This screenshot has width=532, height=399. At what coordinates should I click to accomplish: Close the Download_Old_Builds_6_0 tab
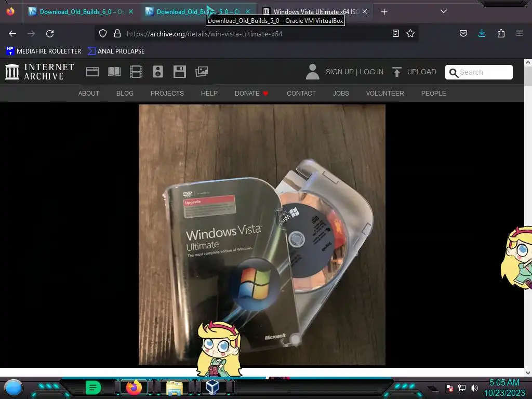[x=131, y=11]
